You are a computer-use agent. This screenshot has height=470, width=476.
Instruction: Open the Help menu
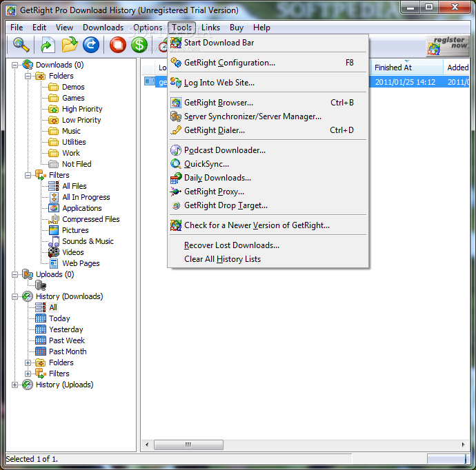click(261, 28)
